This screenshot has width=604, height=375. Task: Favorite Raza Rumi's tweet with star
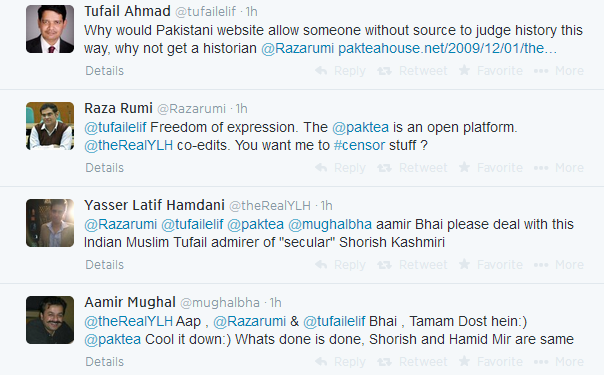(491, 168)
